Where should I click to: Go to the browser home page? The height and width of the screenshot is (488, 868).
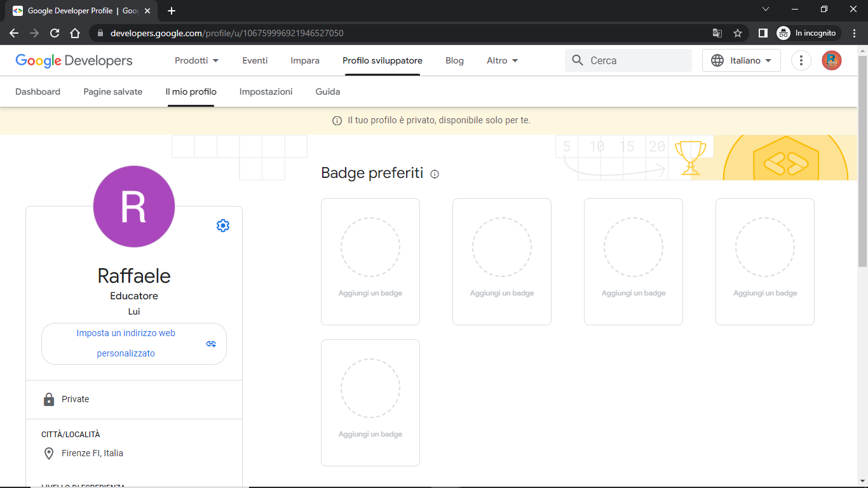coord(75,33)
